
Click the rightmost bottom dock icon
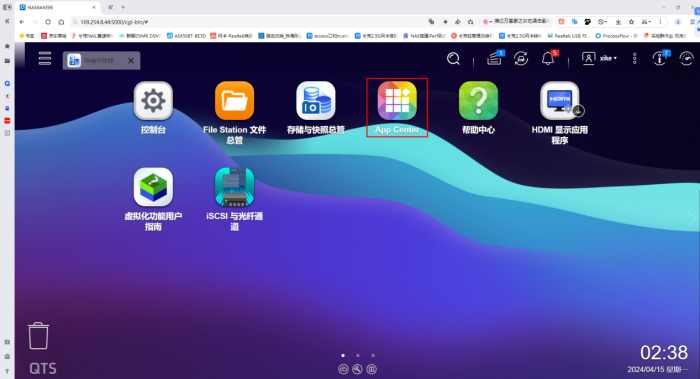[371, 369]
